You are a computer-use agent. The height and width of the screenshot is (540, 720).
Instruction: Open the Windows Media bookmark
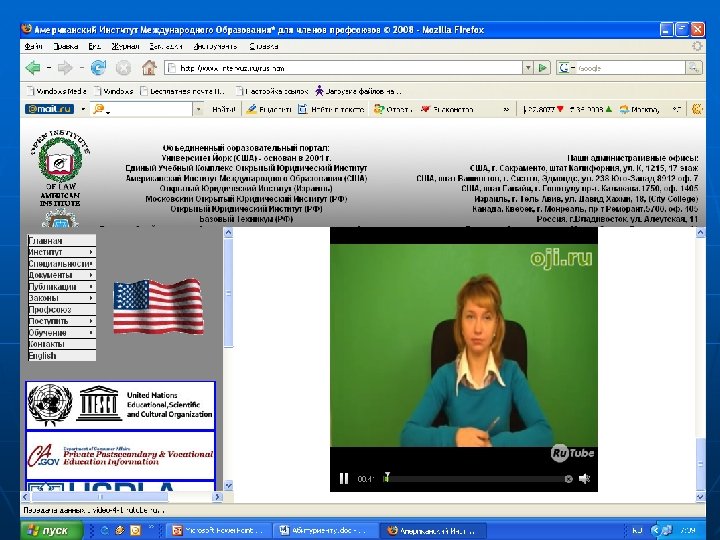[x=56, y=91]
